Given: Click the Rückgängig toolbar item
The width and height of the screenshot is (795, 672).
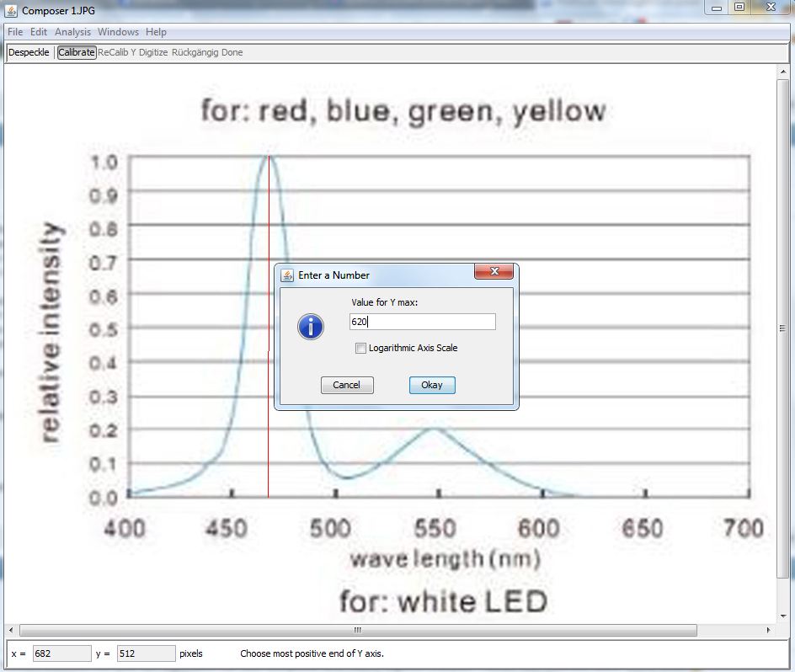Looking at the screenshot, I should [195, 52].
